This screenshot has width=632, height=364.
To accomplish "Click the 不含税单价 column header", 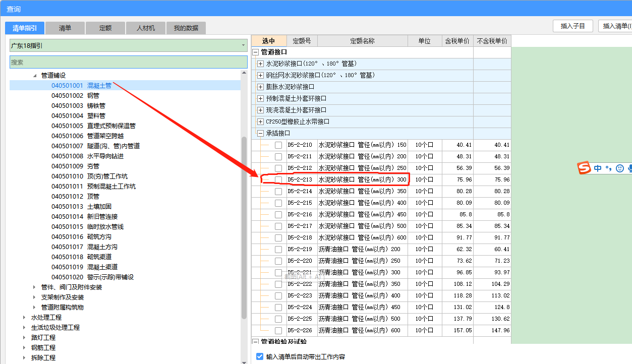I will click(492, 41).
